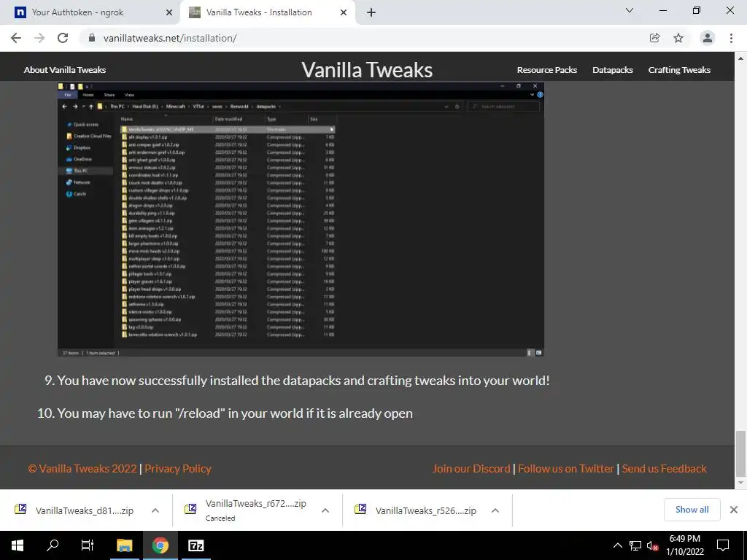Expand options for VanillaTweaks_r526 download

495,510
